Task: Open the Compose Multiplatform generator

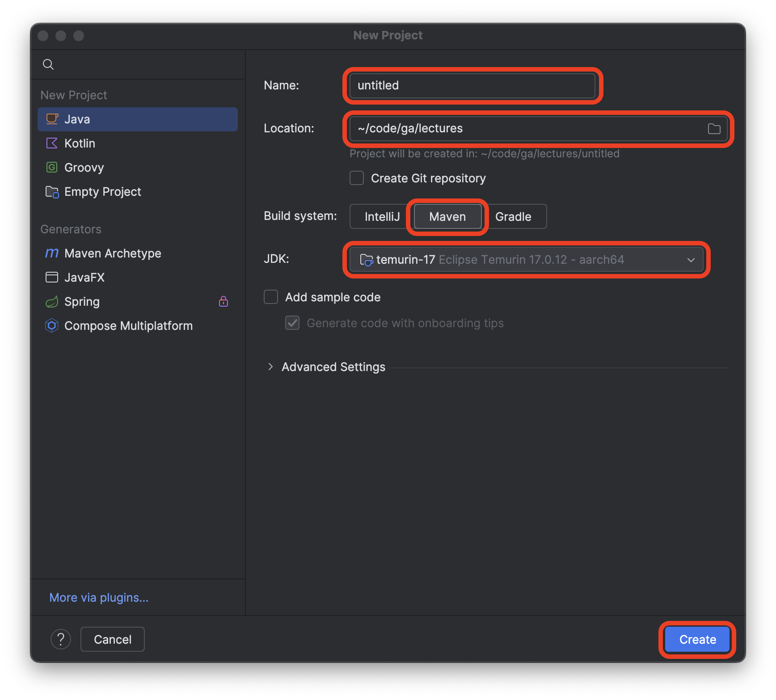Action: click(128, 325)
